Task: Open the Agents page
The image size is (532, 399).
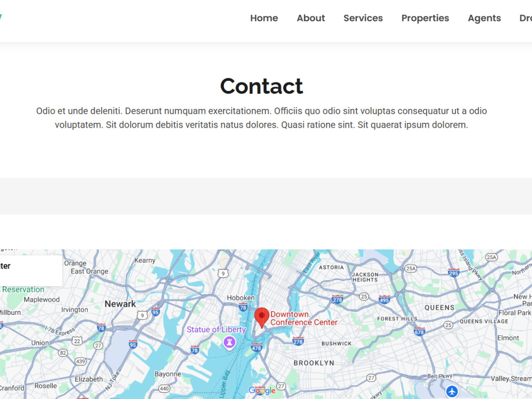Action: pos(484,18)
